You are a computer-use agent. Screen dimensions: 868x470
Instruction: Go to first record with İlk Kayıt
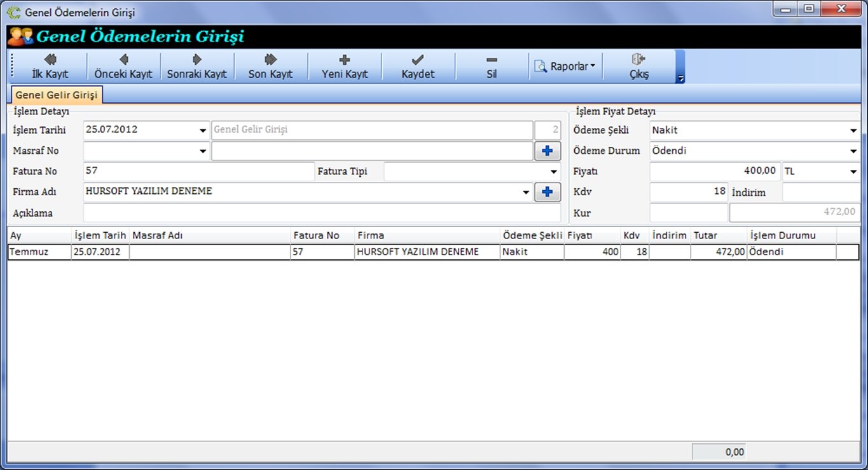point(50,66)
